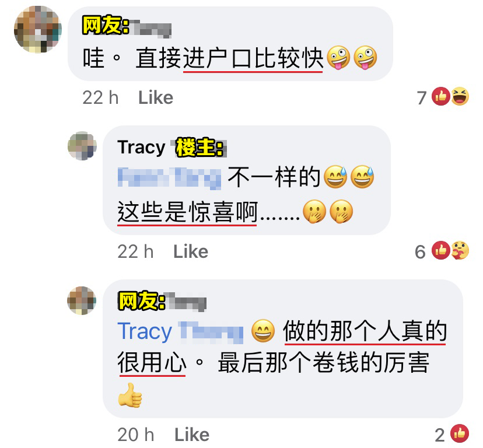Viewport: 483px width, 448px height.
Task: View the 2 reactions count on last comment
Action: click(440, 435)
